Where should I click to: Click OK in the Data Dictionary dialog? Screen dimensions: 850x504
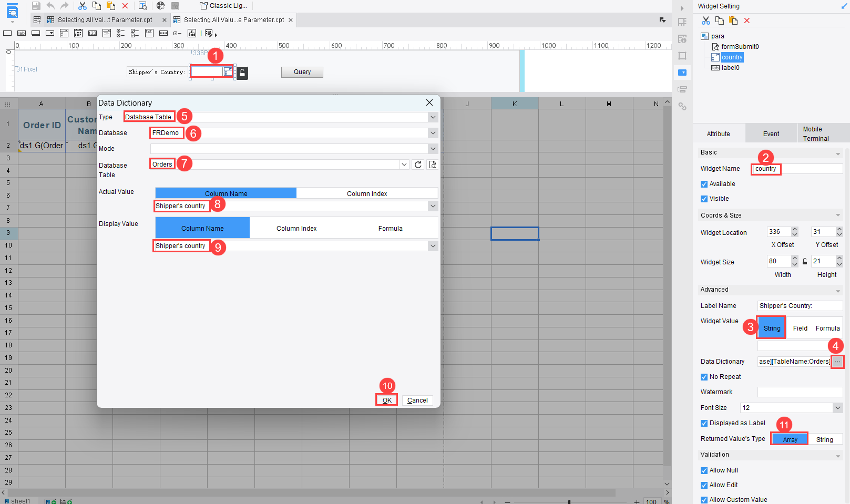click(386, 400)
